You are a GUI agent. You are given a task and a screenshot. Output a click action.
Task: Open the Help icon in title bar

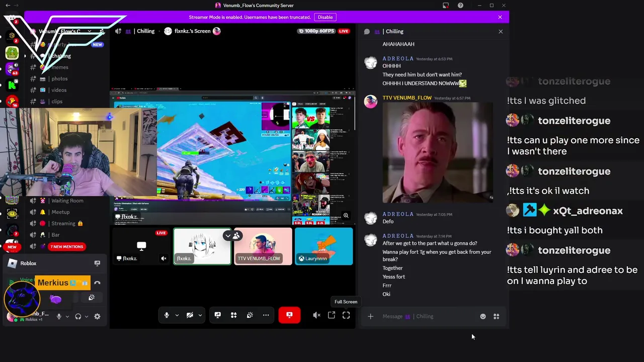point(460,6)
